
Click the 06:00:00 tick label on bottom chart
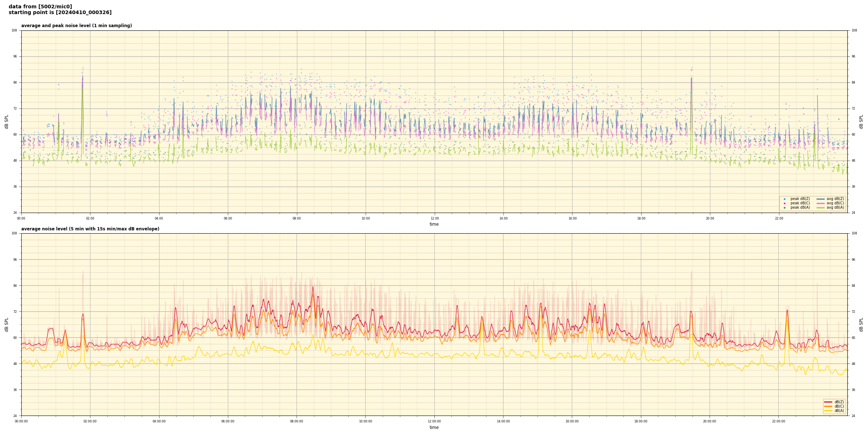[228, 421]
